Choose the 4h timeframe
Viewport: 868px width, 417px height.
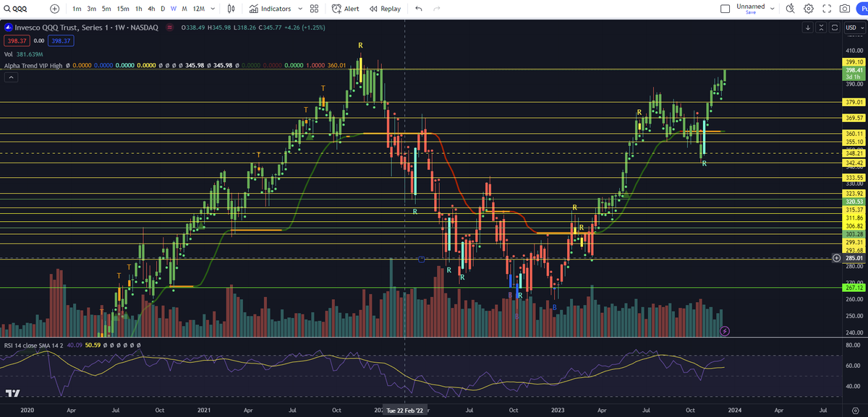click(x=150, y=9)
